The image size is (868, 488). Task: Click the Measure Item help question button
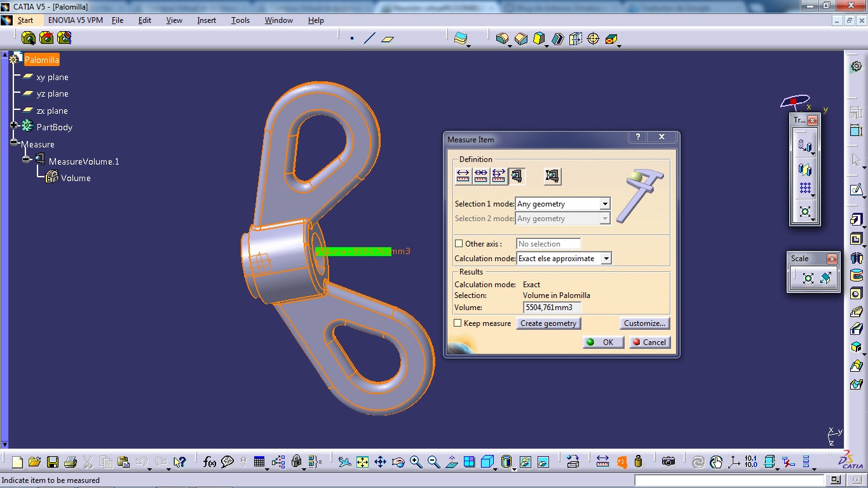coord(638,137)
